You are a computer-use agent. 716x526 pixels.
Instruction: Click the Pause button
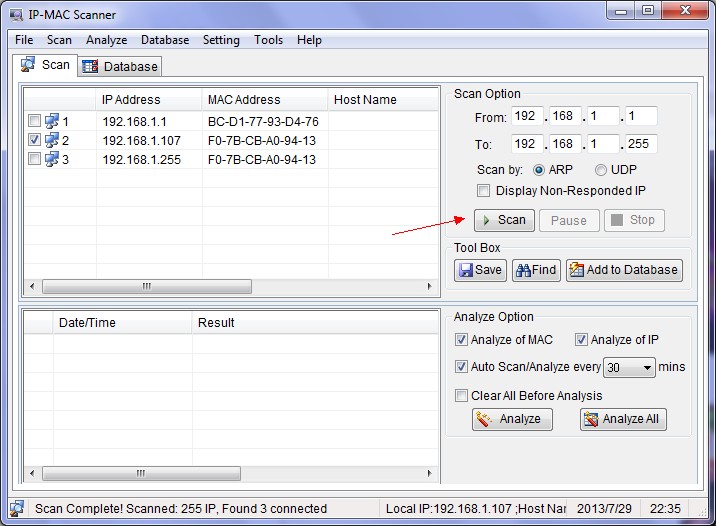pyautogui.click(x=569, y=221)
